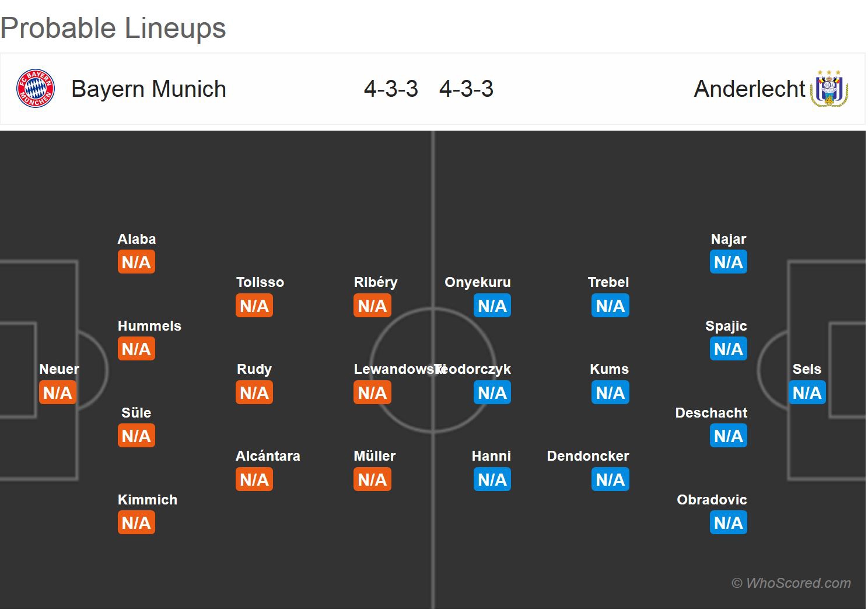Click Alaba's N/A rating badge
Screen dimensions: 868x610
coord(136,262)
